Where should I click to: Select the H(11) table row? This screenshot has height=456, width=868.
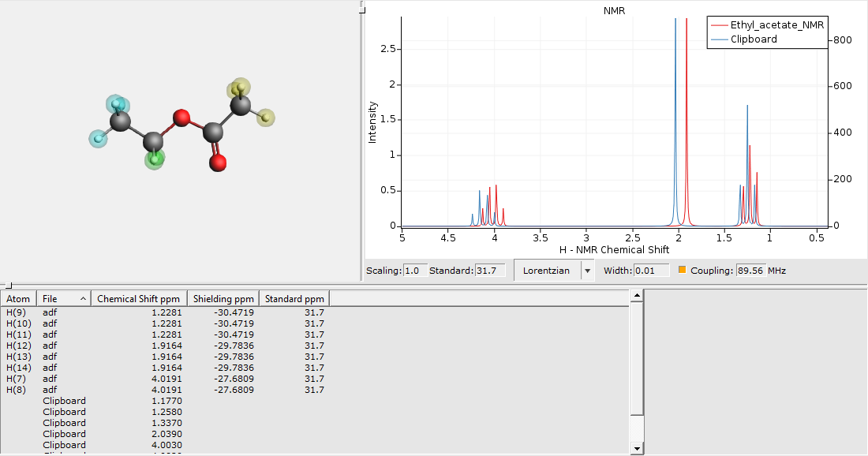(314, 335)
